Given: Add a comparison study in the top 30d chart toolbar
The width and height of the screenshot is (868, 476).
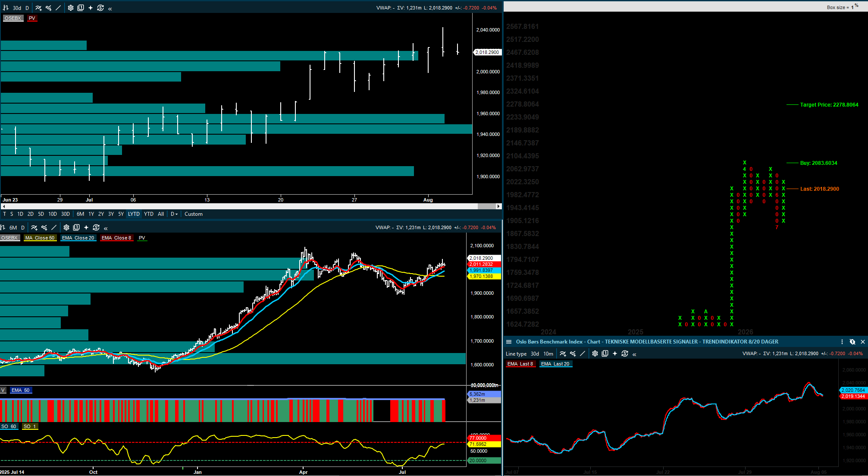Looking at the screenshot, I should pos(48,8).
